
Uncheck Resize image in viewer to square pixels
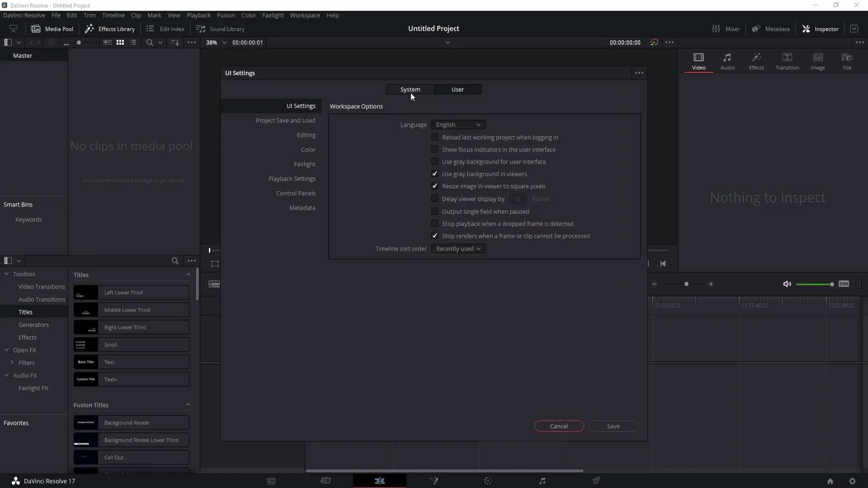(x=434, y=186)
